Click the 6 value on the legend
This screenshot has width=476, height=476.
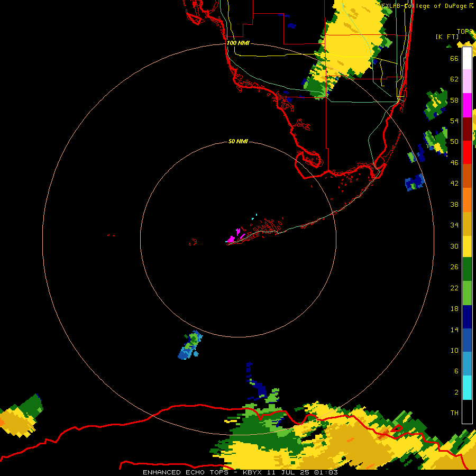456,371
